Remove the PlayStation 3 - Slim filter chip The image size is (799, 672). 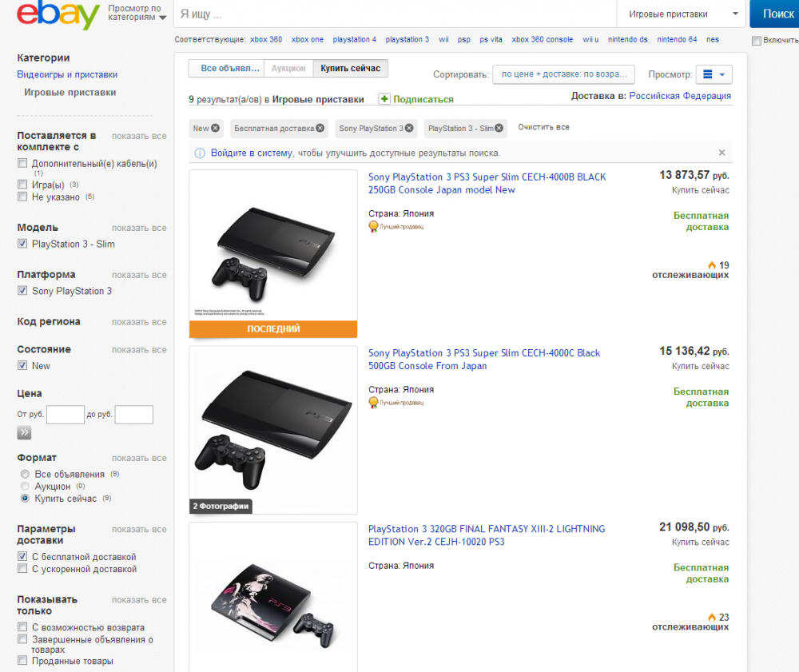(499, 128)
